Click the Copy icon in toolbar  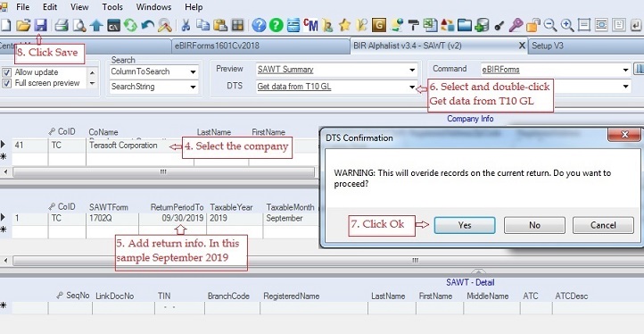point(202,26)
